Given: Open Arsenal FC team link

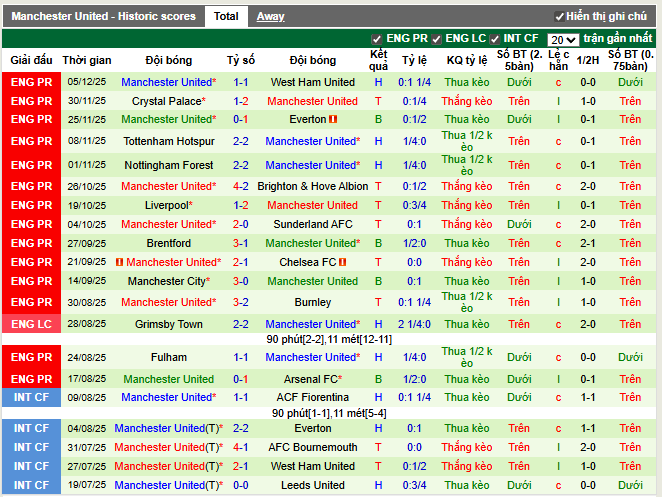Looking at the screenshot, I should coord(311,379).
